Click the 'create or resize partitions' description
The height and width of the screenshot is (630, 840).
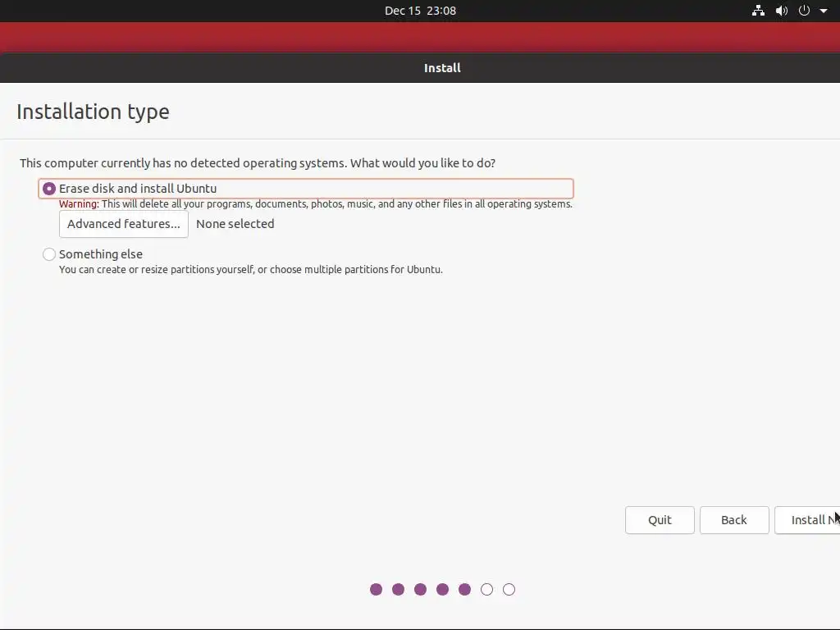(x=251, y=269)
